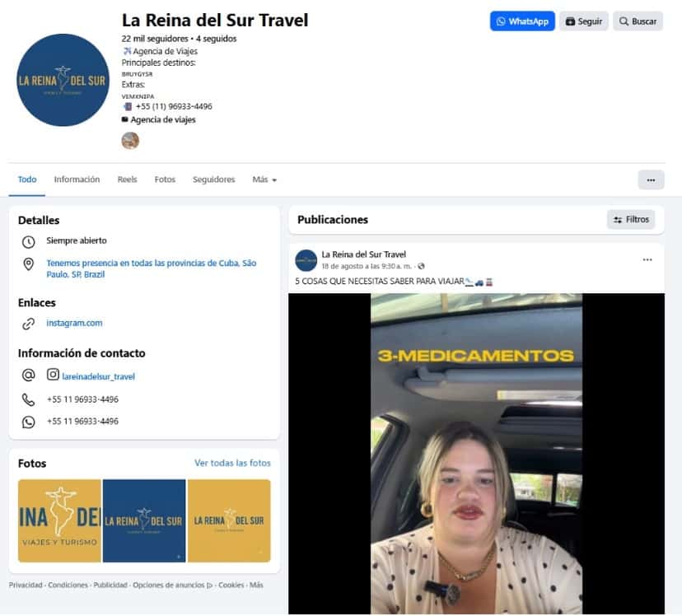Click the public globe icon on post
Screen dimensions: 682x616
421,266
